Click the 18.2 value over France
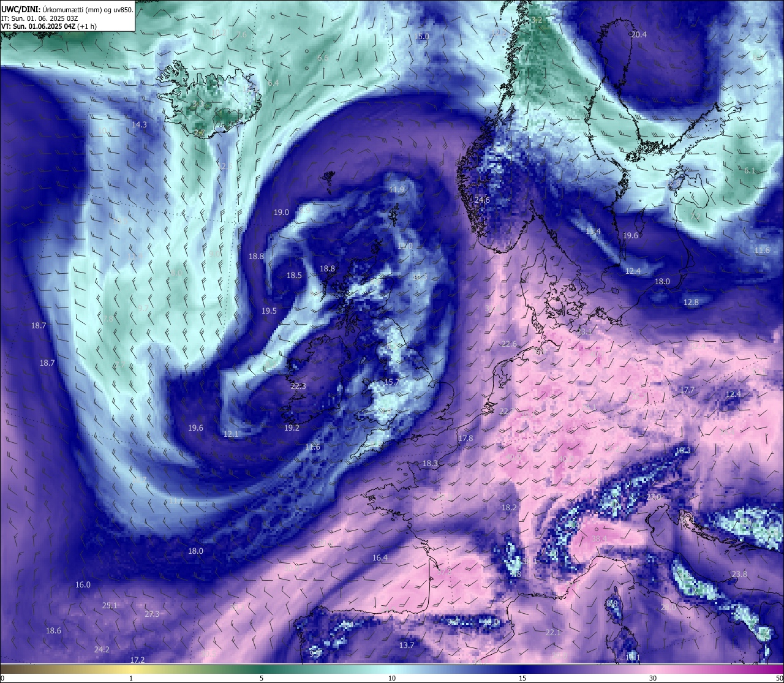The height and width of the screenshot is (683, 784). 509,508
